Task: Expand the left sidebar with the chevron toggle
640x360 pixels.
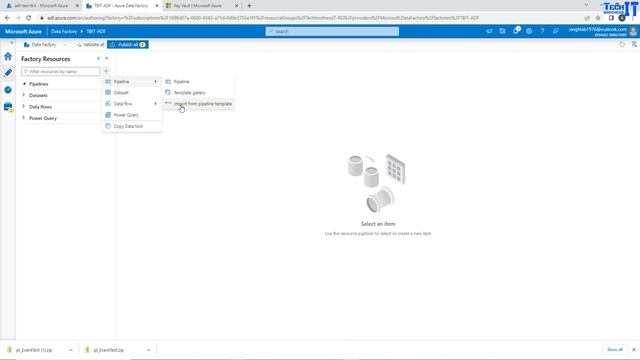Action: (x=11, y=42)
